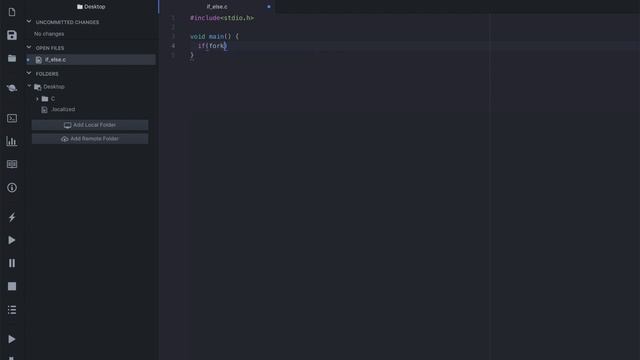Click the #include<stdio.h> code line

pos(222,18)
